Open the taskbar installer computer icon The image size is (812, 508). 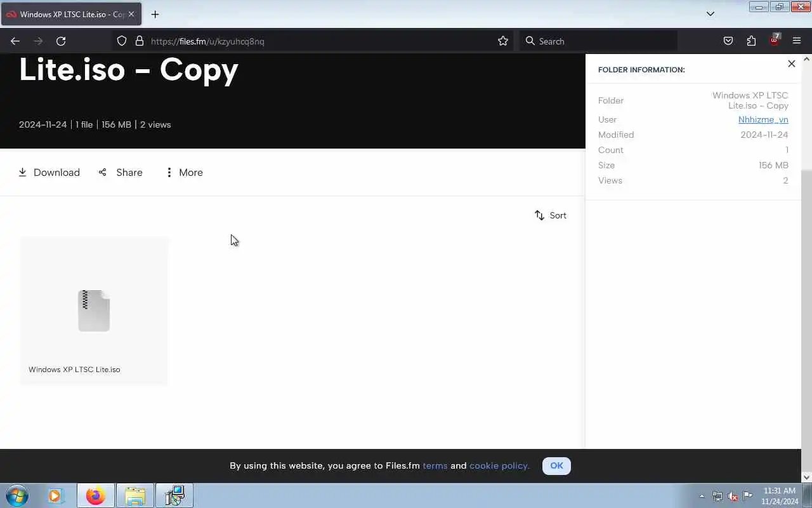tap(174, 495)
